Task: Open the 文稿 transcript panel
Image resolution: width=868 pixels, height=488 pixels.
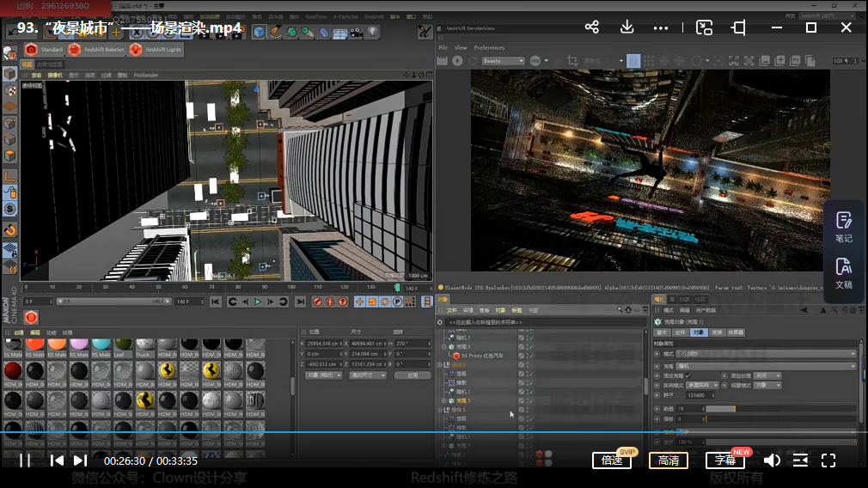Action: click(x=844, y=273)
